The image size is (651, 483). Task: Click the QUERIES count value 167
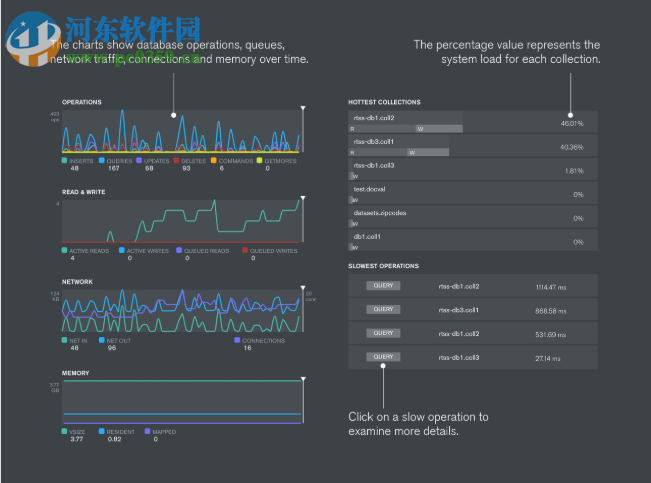pos(114,168)
